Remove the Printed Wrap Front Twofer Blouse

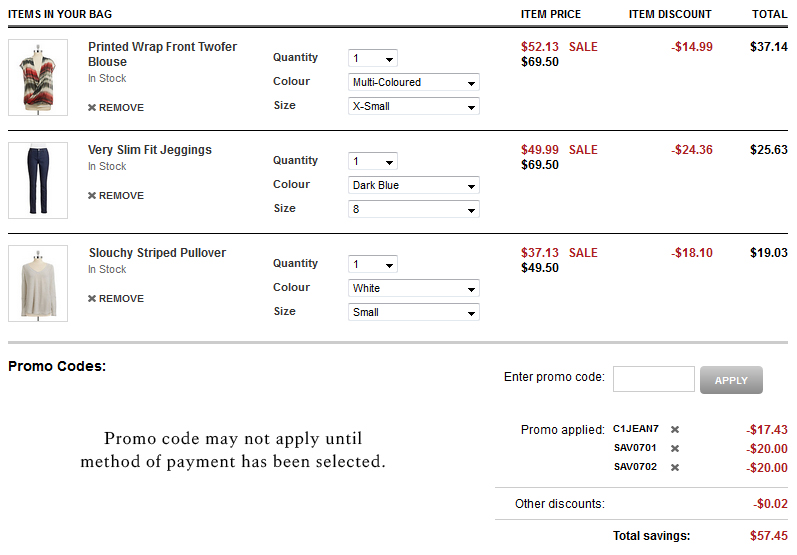[116, 108]
